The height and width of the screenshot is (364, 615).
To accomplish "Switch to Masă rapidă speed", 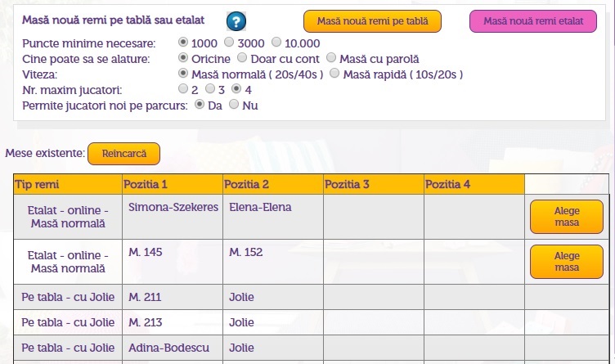I will [334, 73].
